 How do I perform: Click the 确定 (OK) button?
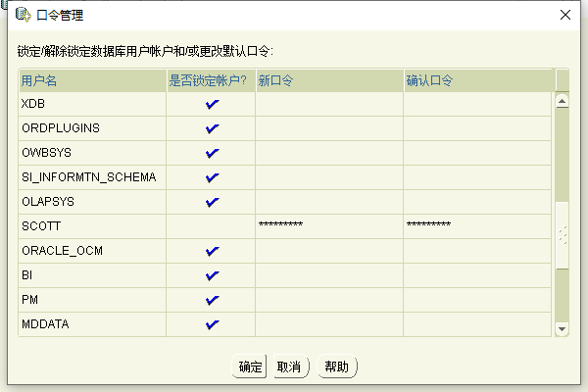coord(249,367)
